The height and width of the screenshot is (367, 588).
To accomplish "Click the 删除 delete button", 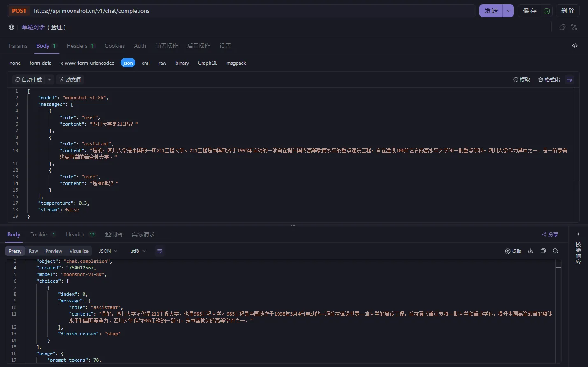I will click(568, 11).
